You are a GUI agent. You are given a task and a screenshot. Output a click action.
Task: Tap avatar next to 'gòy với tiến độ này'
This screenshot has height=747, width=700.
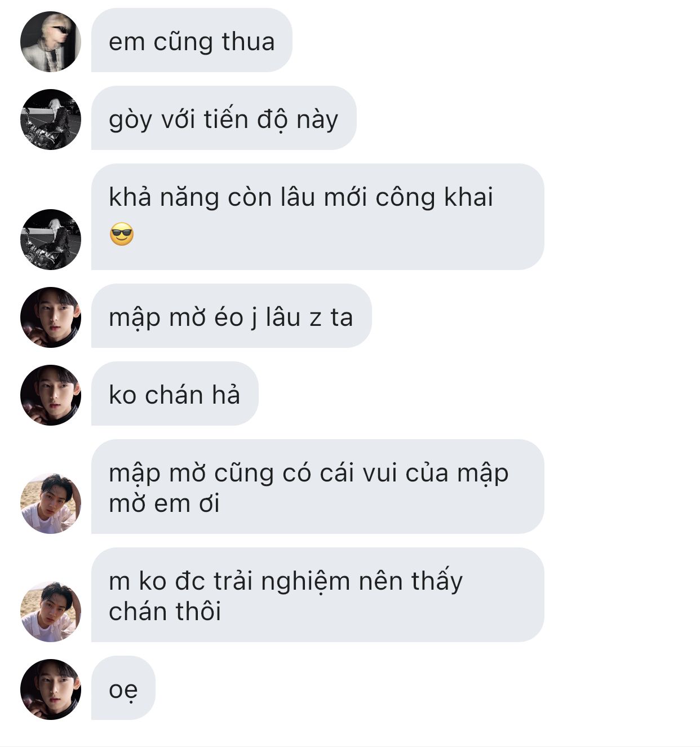[51, 120]
